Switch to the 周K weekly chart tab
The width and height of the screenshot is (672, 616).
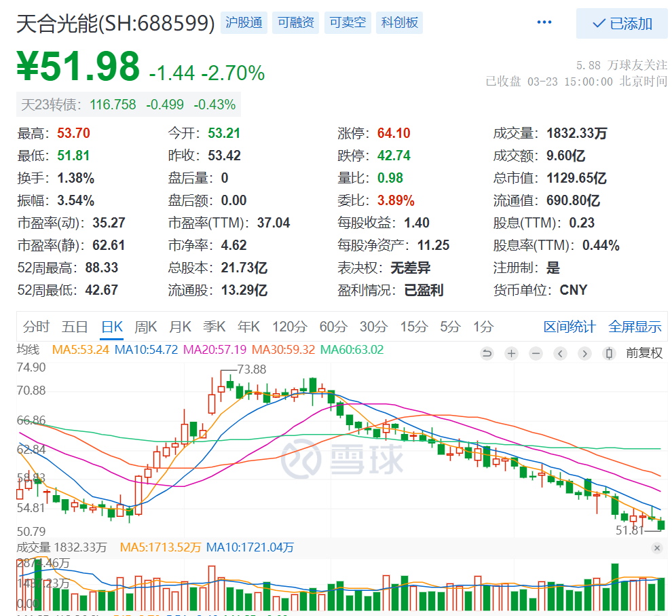145,326
